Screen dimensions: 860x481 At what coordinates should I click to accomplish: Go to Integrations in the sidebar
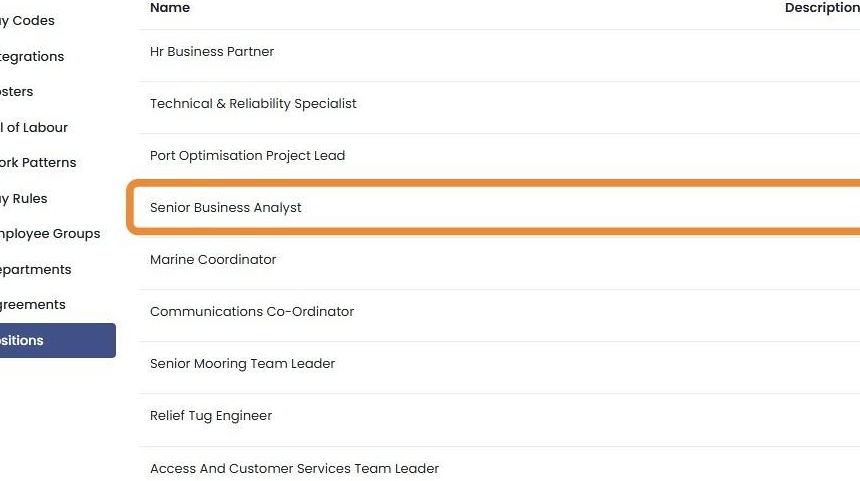coord(32,57)
